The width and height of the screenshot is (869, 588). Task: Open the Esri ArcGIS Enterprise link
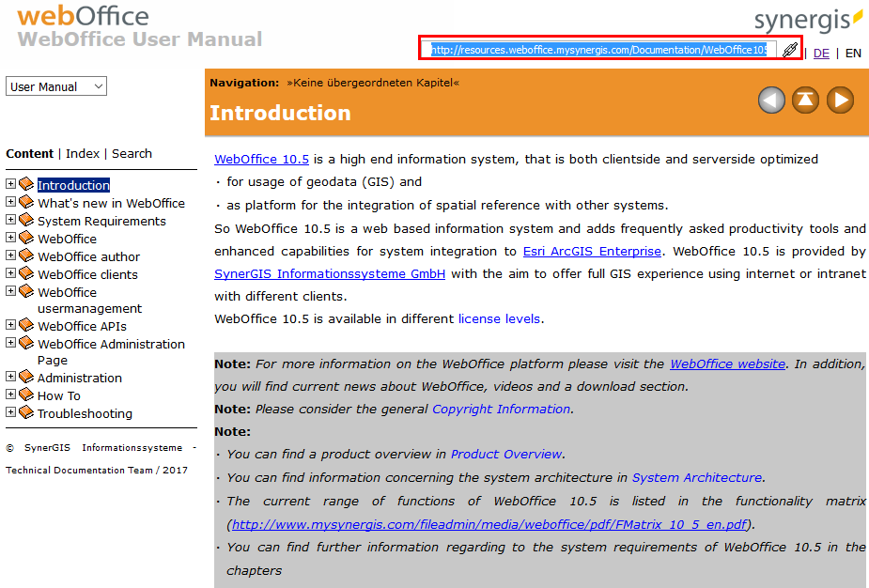click(592, 251)
